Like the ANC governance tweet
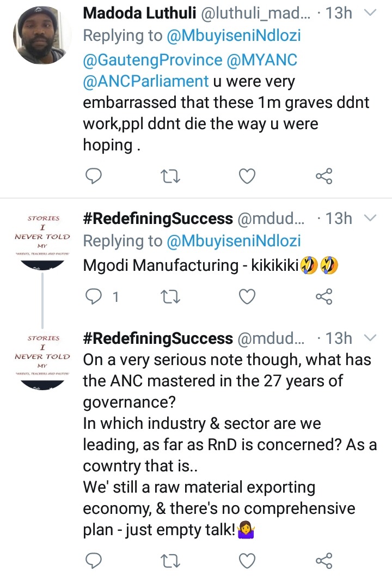The height and width of the screenshot is (576, 392). click(247, 561)
